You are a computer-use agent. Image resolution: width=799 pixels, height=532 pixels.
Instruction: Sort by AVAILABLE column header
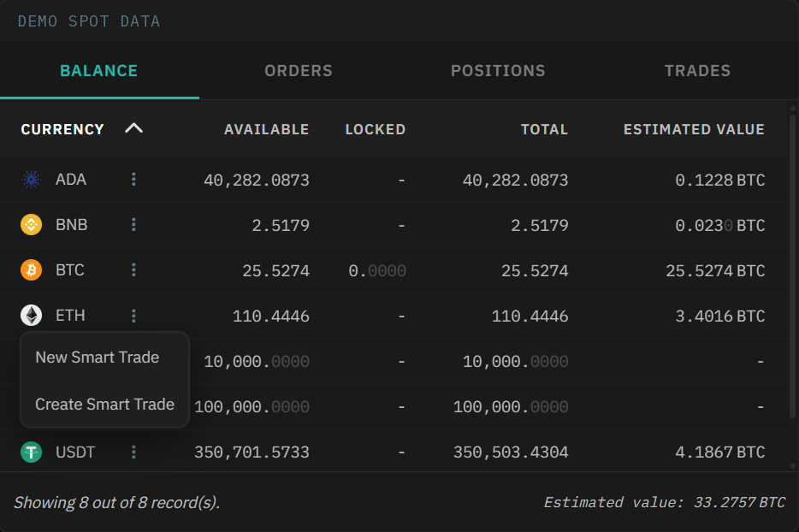point(267,129)
